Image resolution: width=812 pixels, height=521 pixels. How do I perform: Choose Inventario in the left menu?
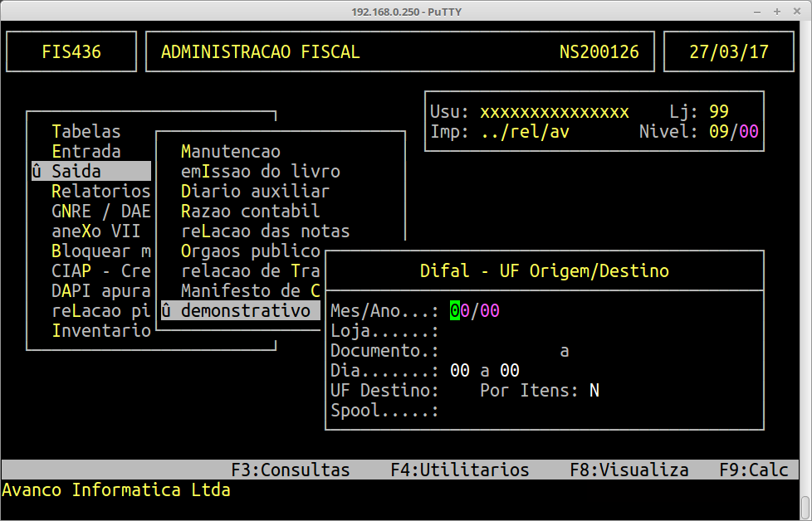point(100,331)
